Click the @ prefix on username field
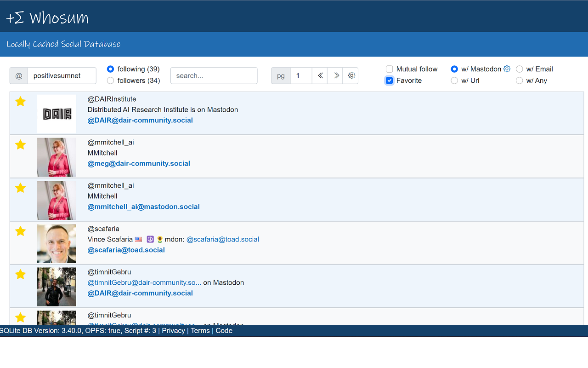This screenshot has width=588, height=368. pos(19,76)
